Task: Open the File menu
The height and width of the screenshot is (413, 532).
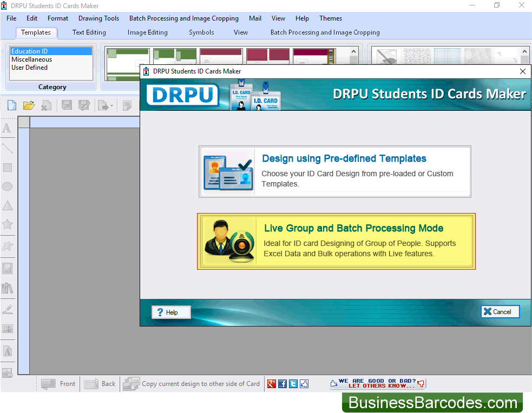Action: point(11,18)
